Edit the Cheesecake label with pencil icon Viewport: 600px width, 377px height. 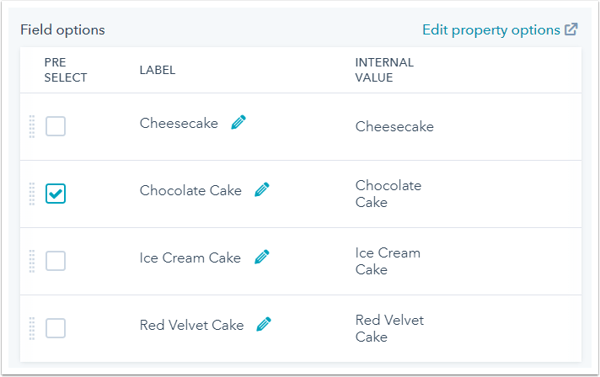[238, 122]
